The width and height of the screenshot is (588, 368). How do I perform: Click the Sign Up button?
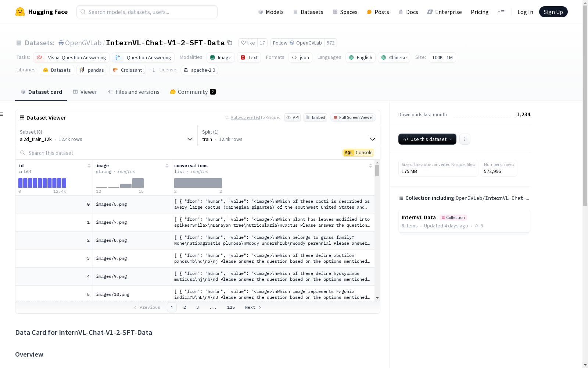pyautogui.click(x=553, y=12)
